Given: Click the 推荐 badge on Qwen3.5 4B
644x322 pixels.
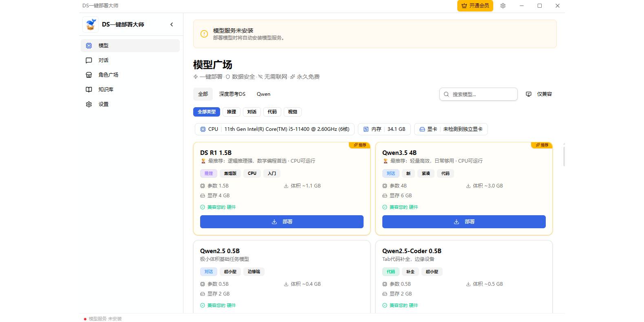Looking at the screenshot, I should [542, 145].
